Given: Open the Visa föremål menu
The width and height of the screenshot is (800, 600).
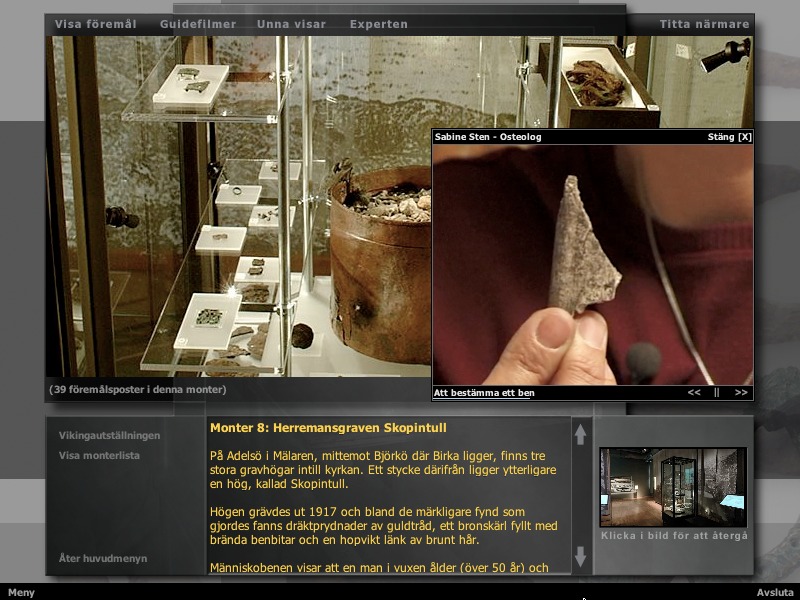Looking at the screenshot, I should (x=95, y=24).
